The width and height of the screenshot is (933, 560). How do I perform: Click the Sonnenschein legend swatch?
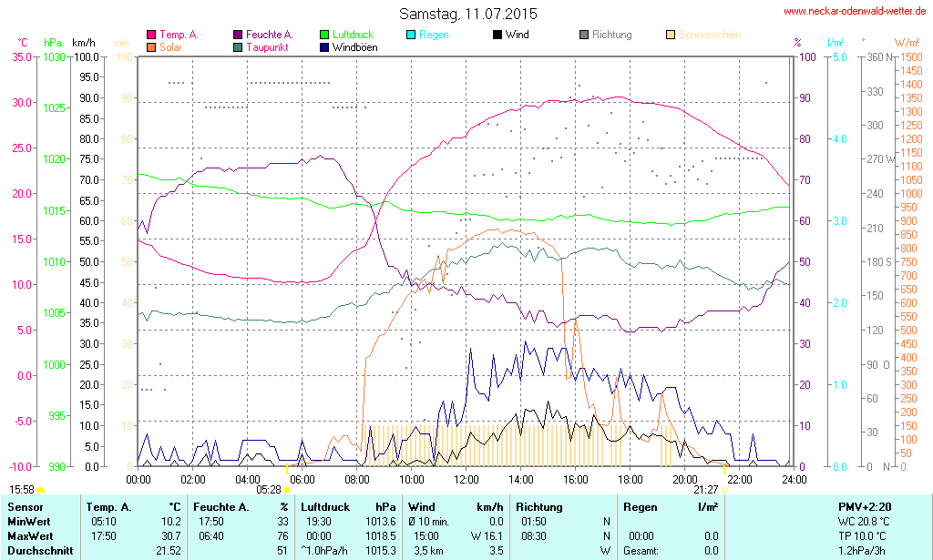click(671, 35)
